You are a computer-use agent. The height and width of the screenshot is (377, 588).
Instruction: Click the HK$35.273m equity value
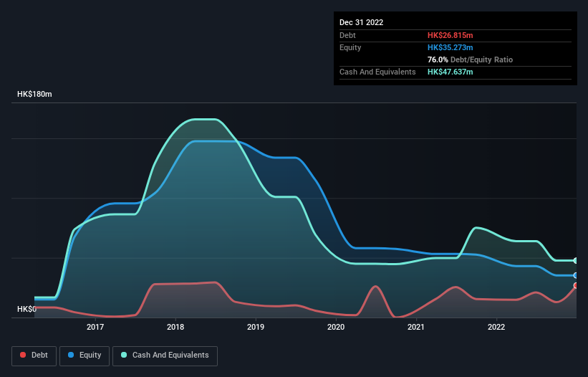point(450,47)
